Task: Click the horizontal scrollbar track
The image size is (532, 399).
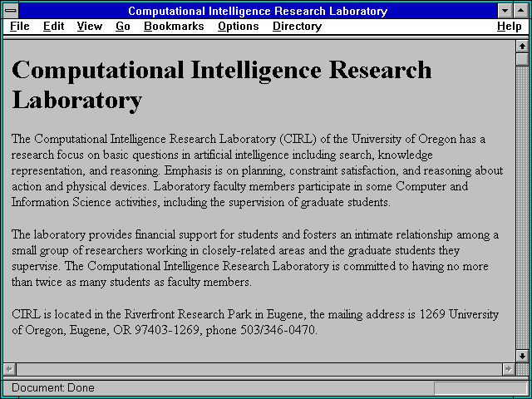Action: [x=259, y=369]
